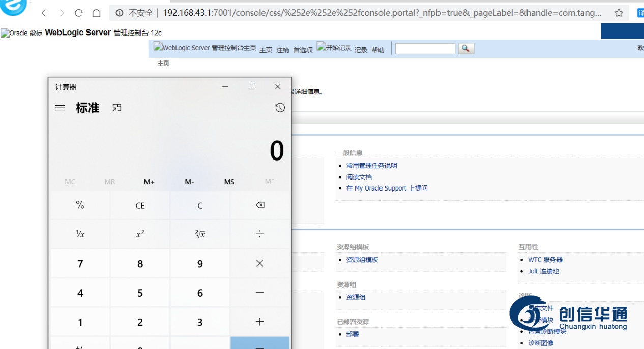Click the calculator 标准 mode title
The width and height of the screenshot is (644, 349).
87,108
